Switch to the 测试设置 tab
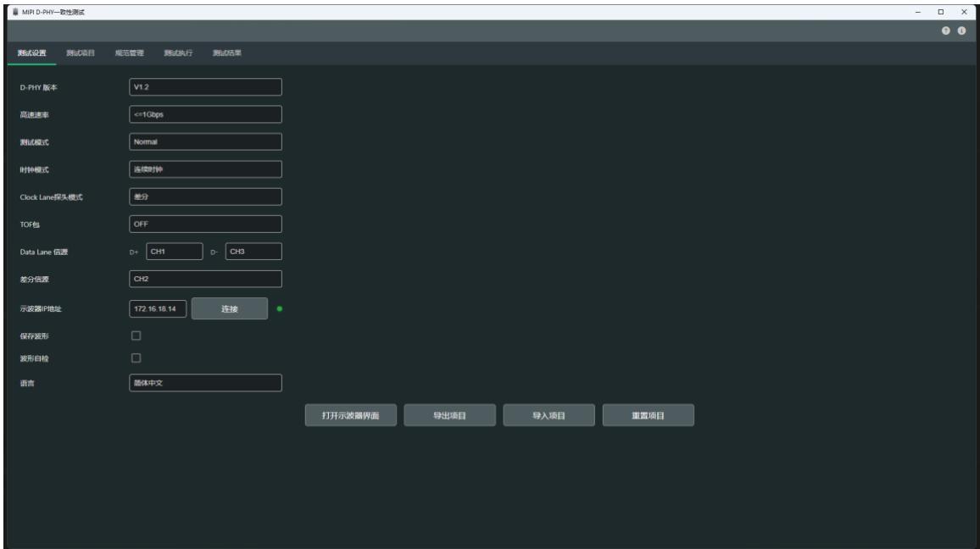 (x=32, y=53)
